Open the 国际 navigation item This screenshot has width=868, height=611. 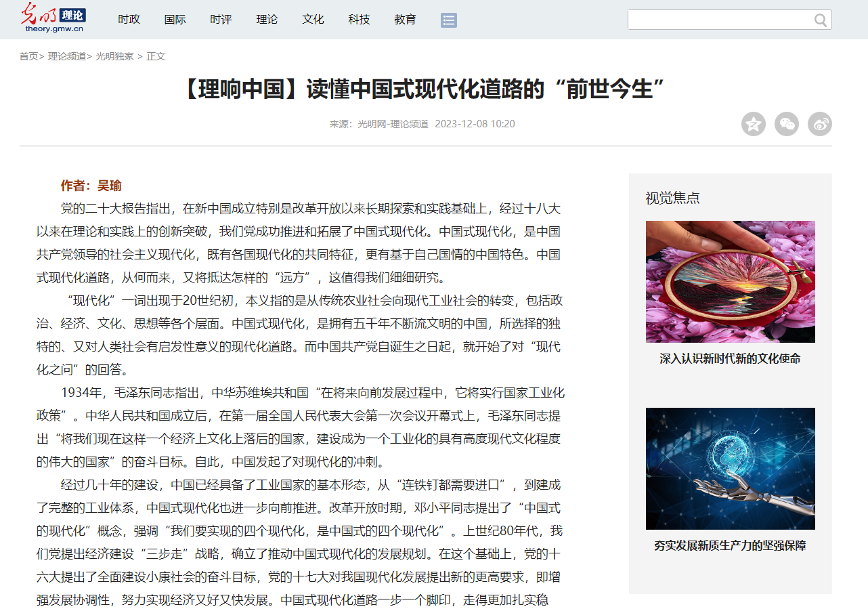click(175, 20)
